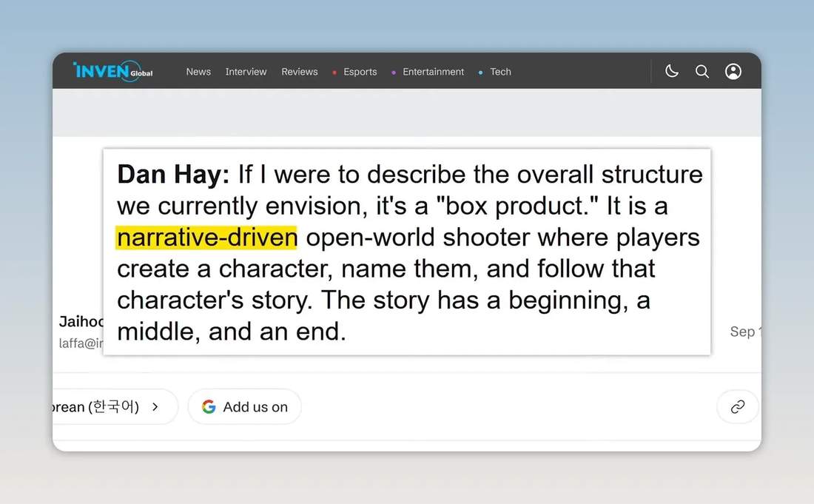Open the Interview menu item
Viewport: 814px width, 504px height.
pos(246,72)
